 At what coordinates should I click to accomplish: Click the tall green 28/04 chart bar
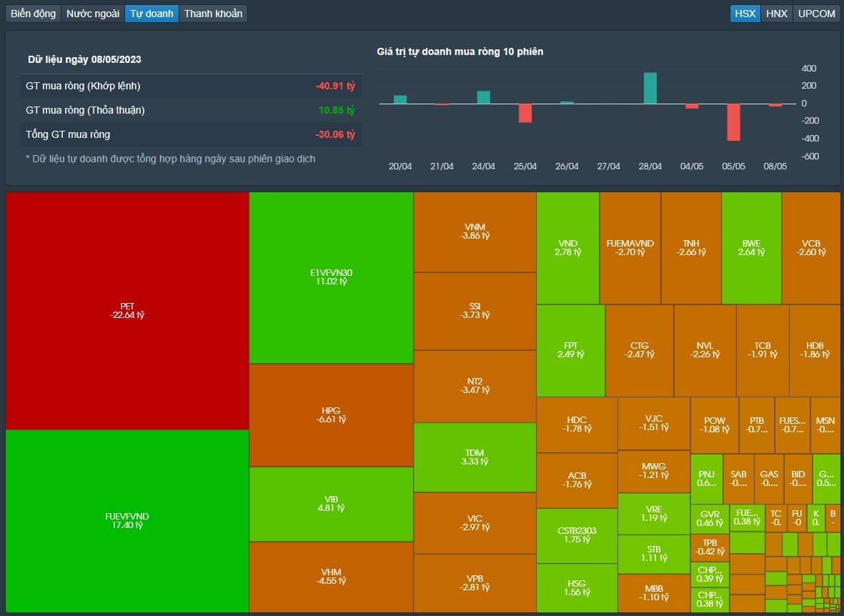(x=650, y=88)
